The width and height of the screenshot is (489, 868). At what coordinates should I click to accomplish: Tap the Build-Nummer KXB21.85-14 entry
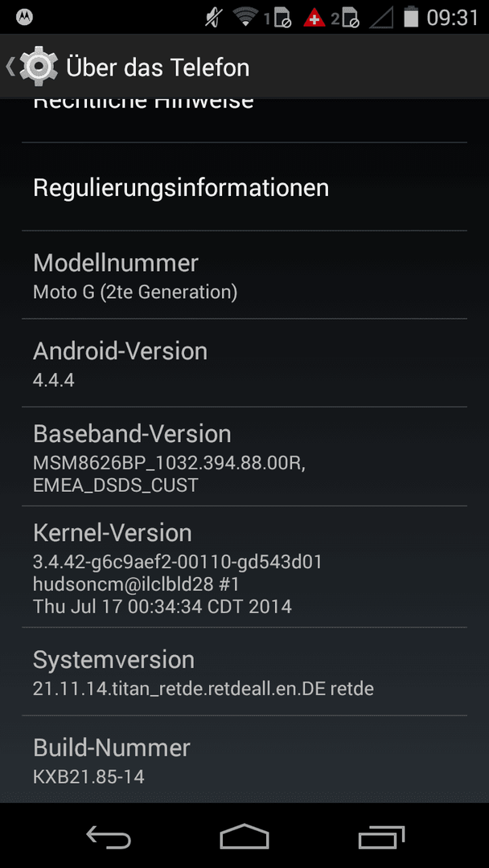[244, 759]
